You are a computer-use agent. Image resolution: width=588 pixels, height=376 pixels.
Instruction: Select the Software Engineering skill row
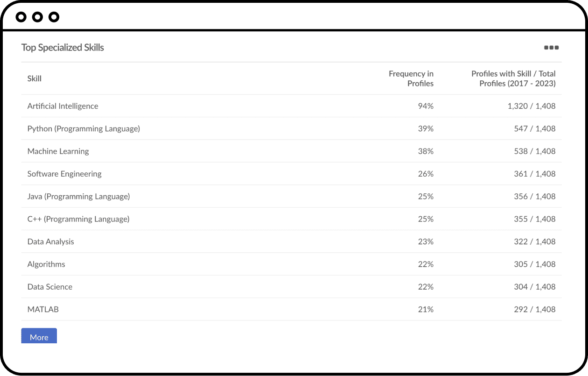[291, 174]
